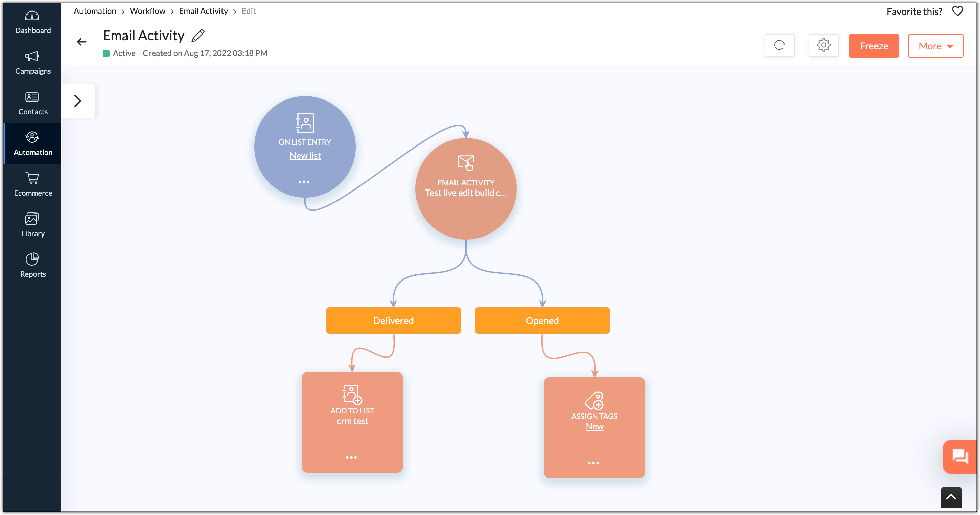Open the chat support widget
This screenshot has width=980, height=515.
(x=960, y=456)
